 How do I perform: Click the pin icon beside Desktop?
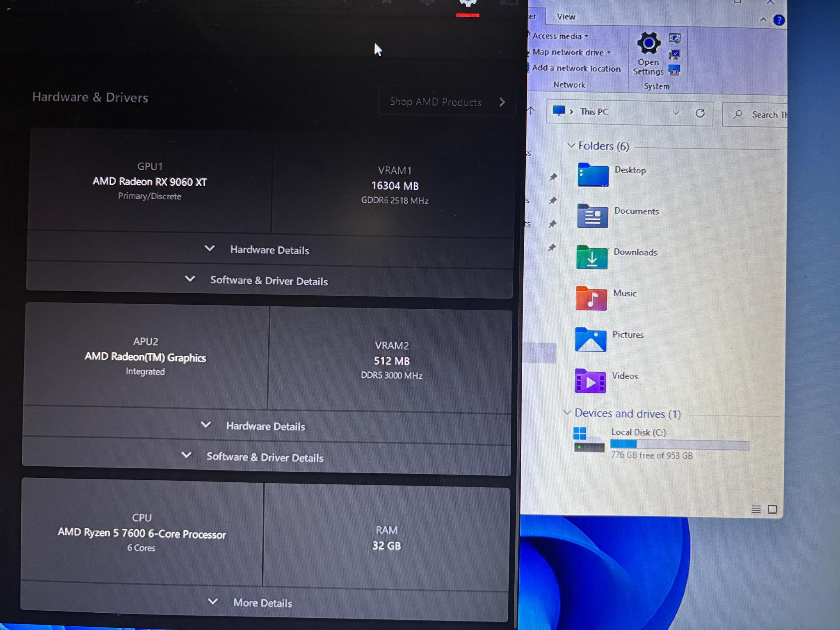(553, 177)
